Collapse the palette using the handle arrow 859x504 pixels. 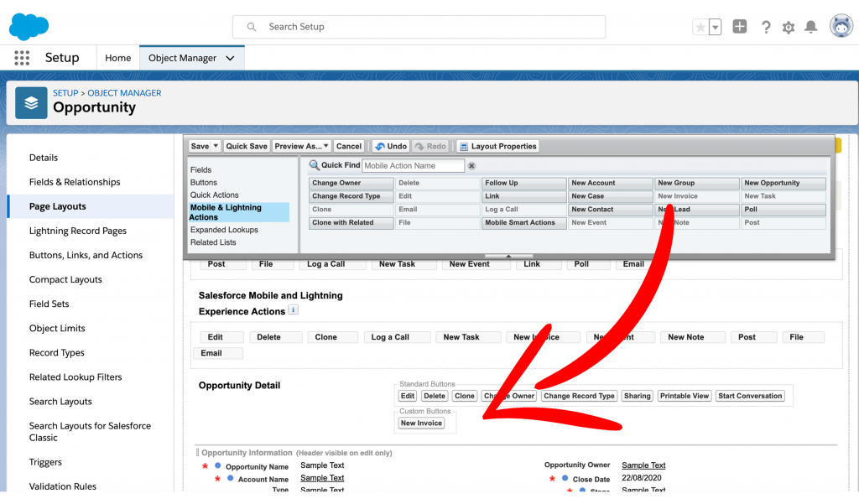point(508,256)
